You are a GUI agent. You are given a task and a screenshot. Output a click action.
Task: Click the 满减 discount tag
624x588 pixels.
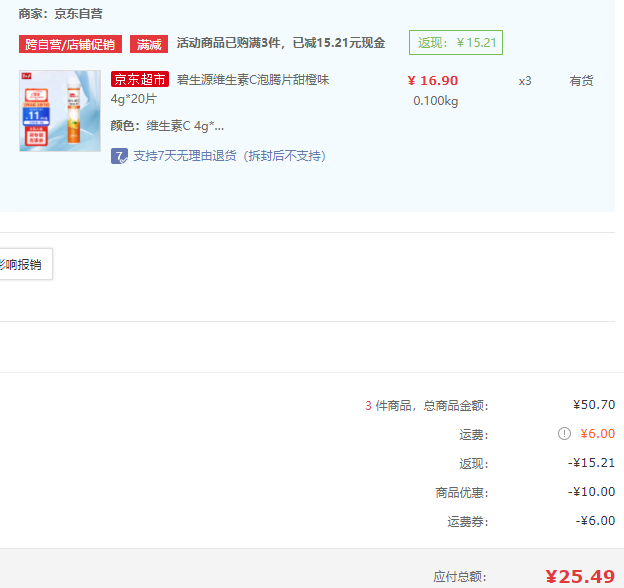149,44
